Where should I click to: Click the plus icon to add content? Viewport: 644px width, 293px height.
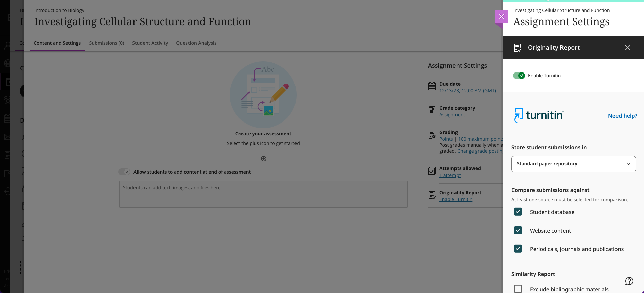click(x=264, y=159)
